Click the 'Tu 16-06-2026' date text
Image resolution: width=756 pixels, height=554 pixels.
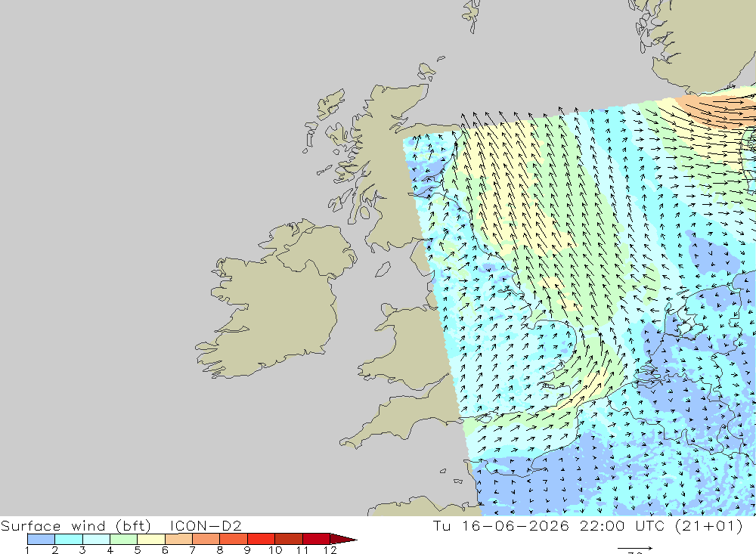click(501, 525)
